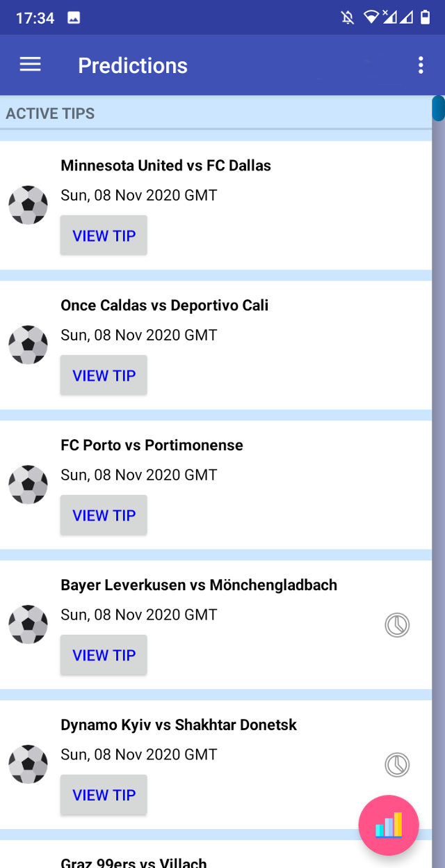Tap the pink statistics chart floating button
Viewport: 445px width, 868px height.
[389, 826]
